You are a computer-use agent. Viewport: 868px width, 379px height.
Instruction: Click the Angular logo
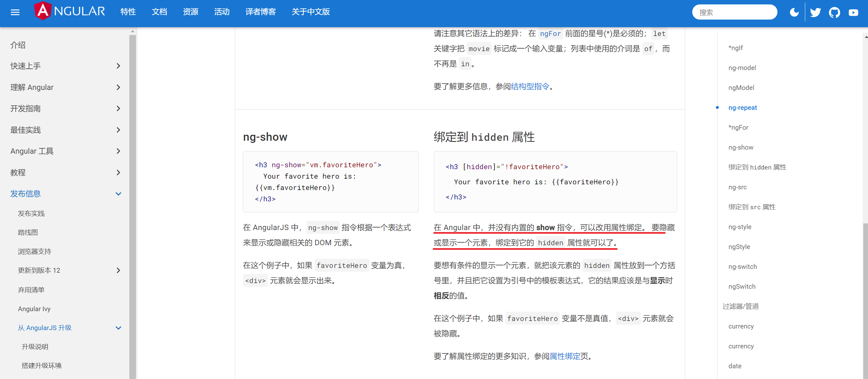point(70,11)
